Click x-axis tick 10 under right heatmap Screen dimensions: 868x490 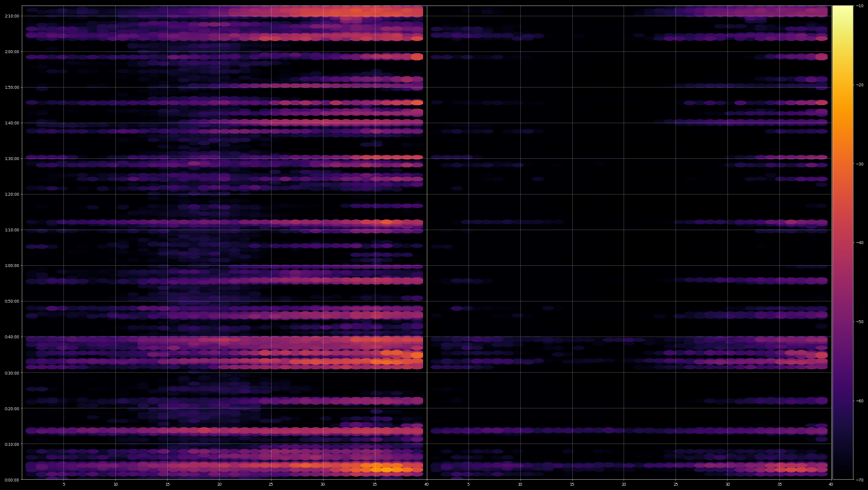[520, 485]
